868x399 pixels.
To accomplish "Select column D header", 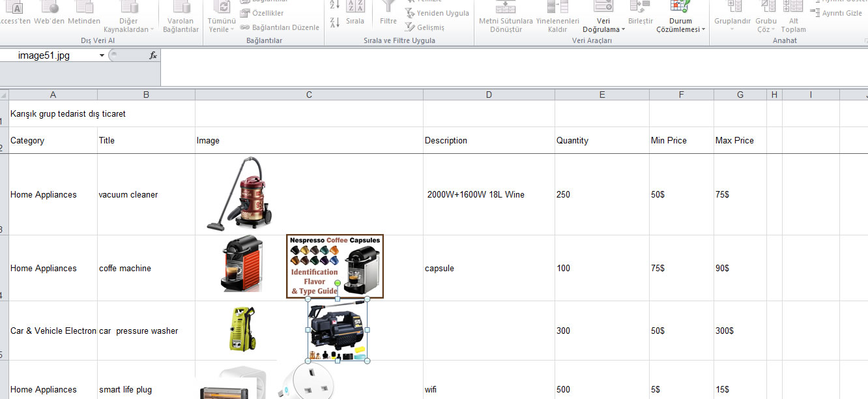I will [489, 95].
